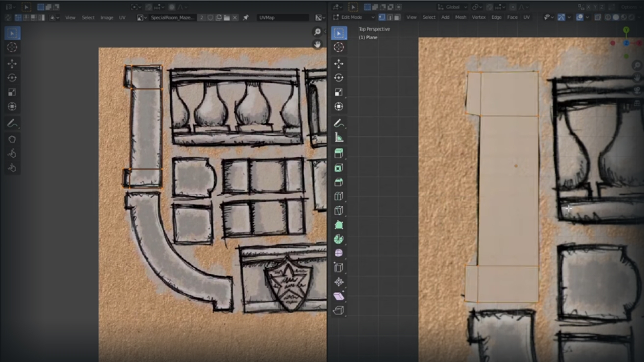
Task: Click the UVMap name field
Action: pyautogui.click(x=283, y=18)
